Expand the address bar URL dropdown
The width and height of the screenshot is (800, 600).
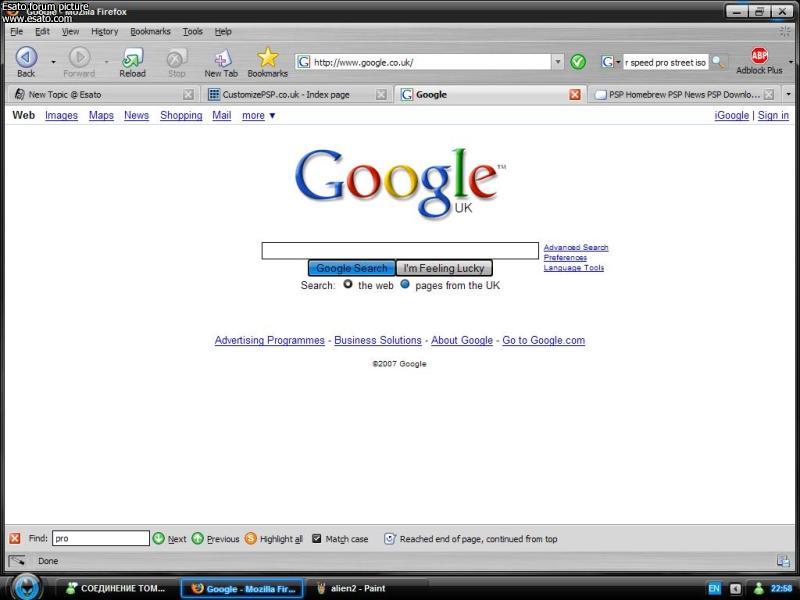[558, 62]
